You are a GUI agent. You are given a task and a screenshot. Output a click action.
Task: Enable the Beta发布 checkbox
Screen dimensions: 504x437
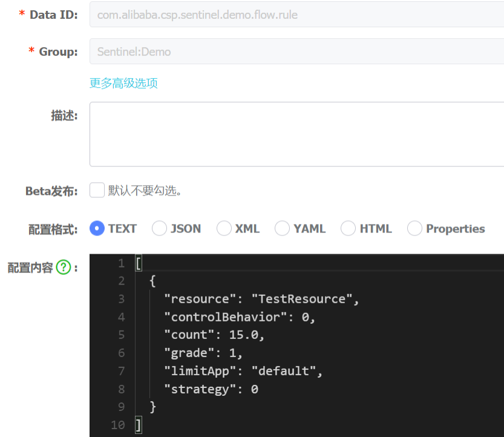97,190
